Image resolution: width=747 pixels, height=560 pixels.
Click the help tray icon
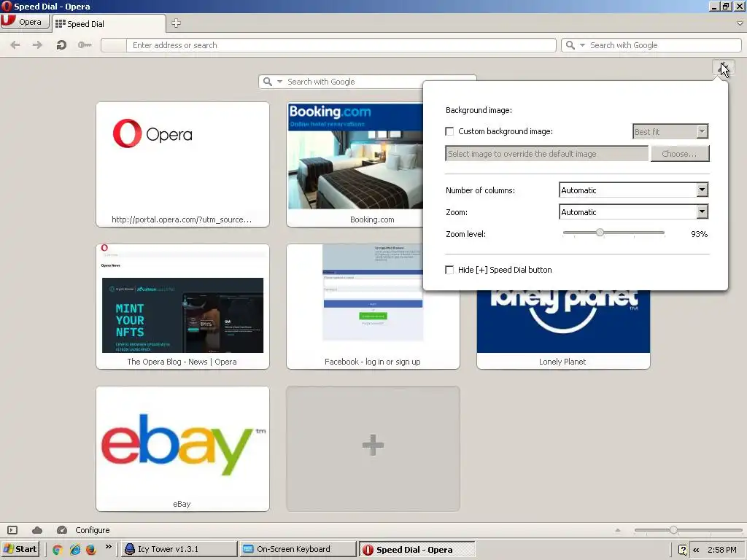[x=682, y=550]
